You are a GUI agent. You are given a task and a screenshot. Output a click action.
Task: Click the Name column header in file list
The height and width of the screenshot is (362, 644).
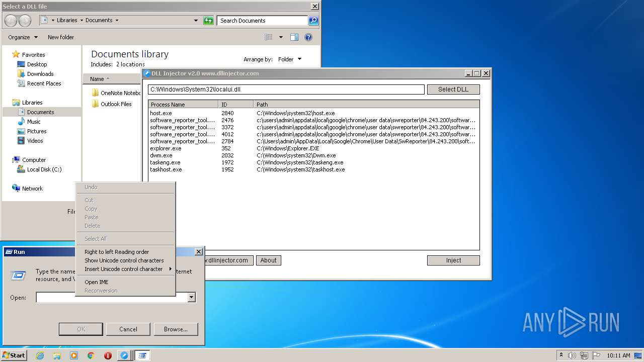click(x=112, y=79)
